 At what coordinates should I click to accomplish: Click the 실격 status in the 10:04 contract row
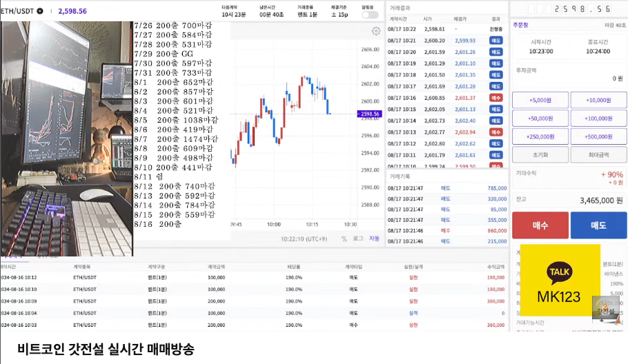click(x=413, y=313)
